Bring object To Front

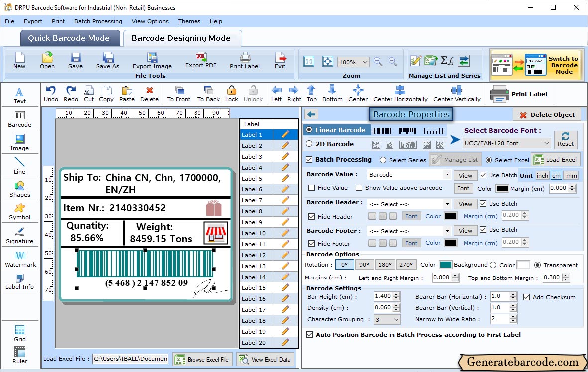179,94
